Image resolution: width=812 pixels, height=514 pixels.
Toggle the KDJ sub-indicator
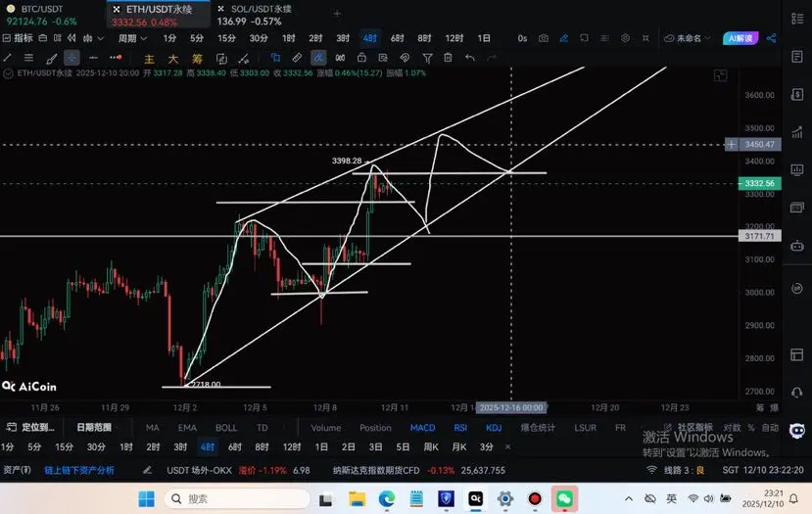click(494, 428)
